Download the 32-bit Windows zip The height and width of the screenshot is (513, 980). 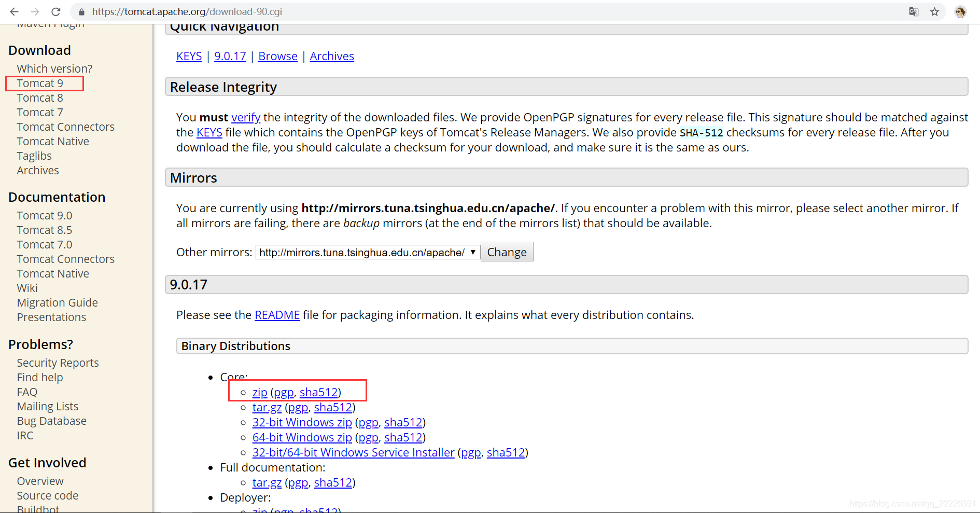pos(302,422)
